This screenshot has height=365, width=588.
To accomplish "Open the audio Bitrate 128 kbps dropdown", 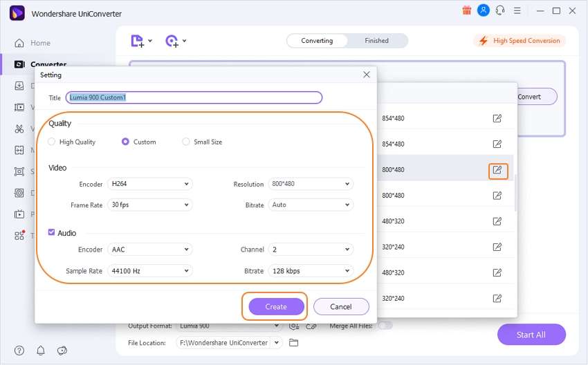I will pos(311,271).
